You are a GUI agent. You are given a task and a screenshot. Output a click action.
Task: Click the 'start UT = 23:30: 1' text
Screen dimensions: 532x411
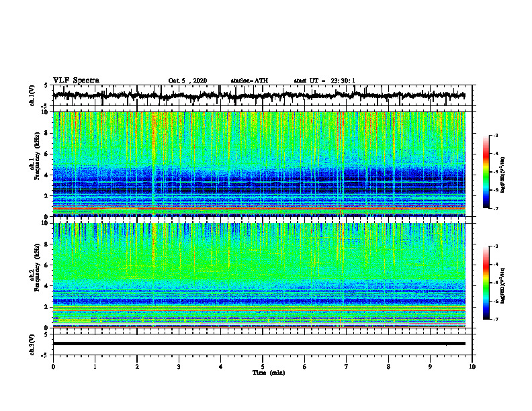click(324, 81)
